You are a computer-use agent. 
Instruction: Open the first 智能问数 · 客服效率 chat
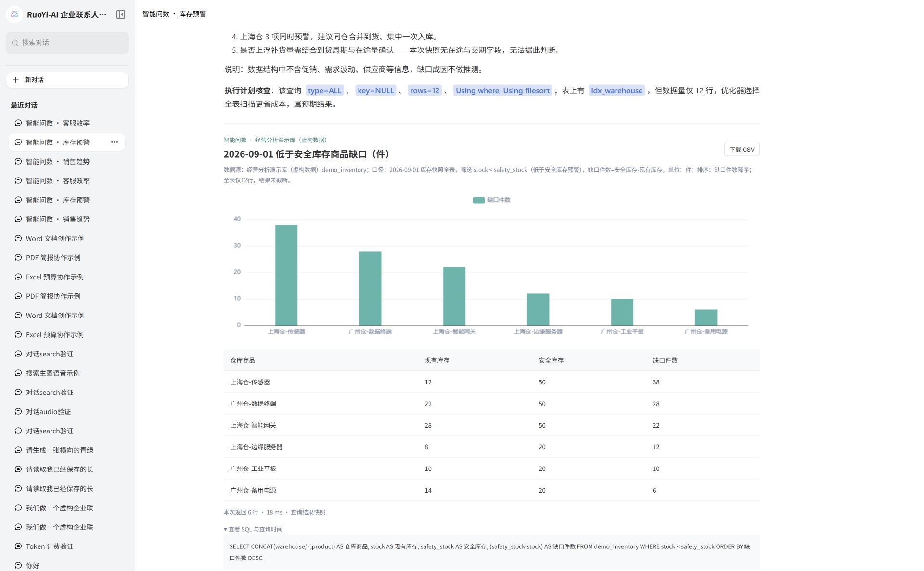pos(67,123)
